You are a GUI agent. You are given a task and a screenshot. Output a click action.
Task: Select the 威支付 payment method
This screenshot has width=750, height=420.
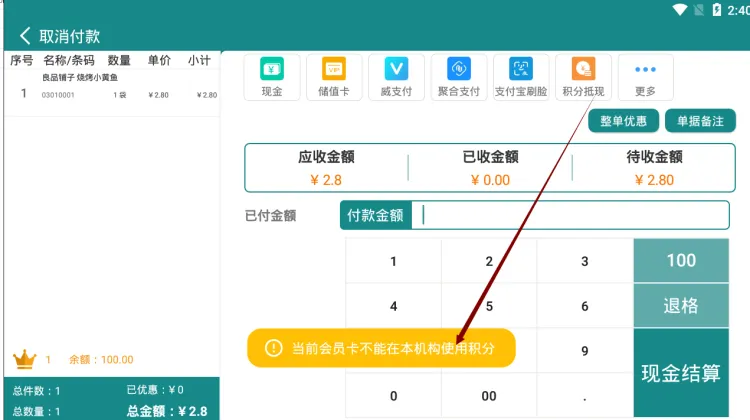coord(396,76)
